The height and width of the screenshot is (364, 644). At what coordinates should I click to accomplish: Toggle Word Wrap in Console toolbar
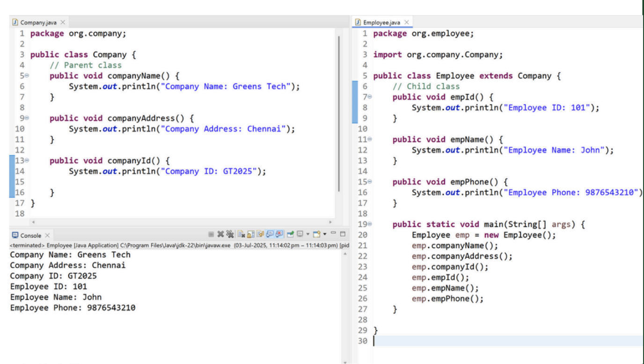(x=260, y=234)
